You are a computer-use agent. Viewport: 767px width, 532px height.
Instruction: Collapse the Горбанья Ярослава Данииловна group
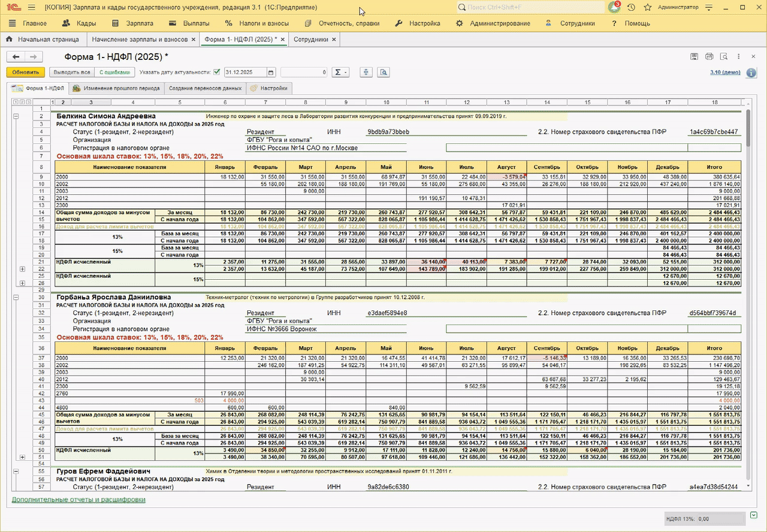16,297
